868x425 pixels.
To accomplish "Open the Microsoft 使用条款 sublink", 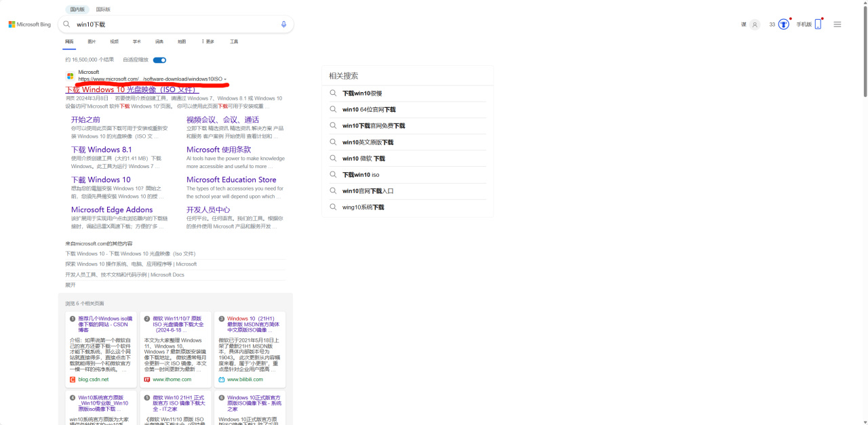I will click(x=218, y=150).
